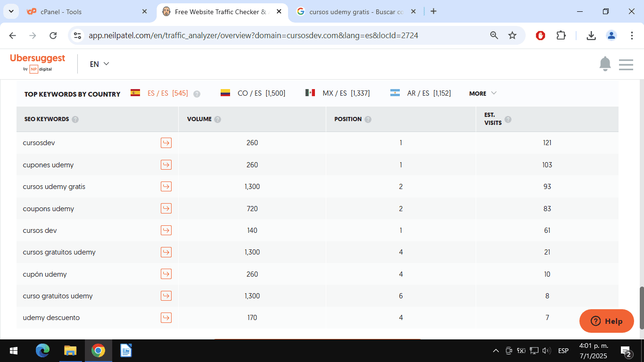Image resolution: width=644 pixels, height=362 pixels.
Task: Open the cursos gratuitos udemy arrow icon
Action: pyautogui.click(x=166, y=252)
